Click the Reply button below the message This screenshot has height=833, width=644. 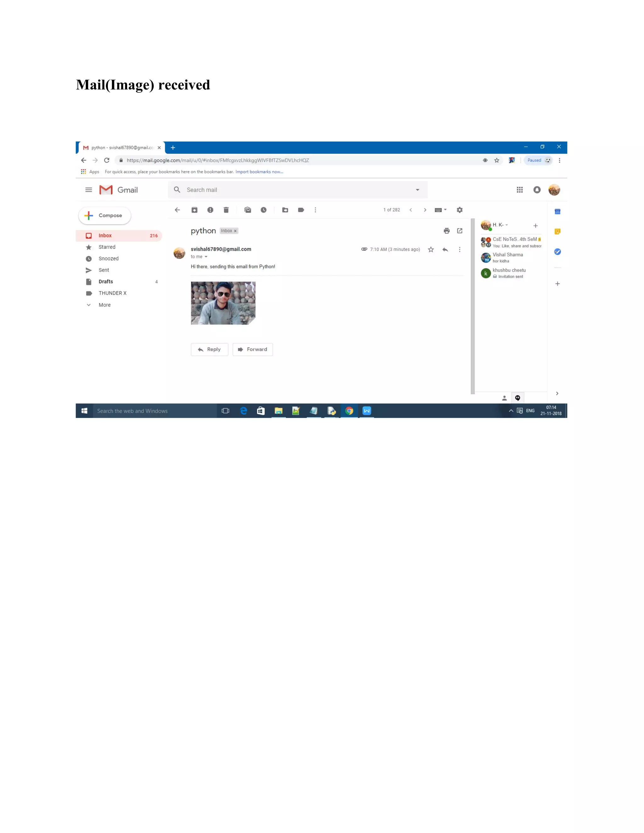point(209,349)
